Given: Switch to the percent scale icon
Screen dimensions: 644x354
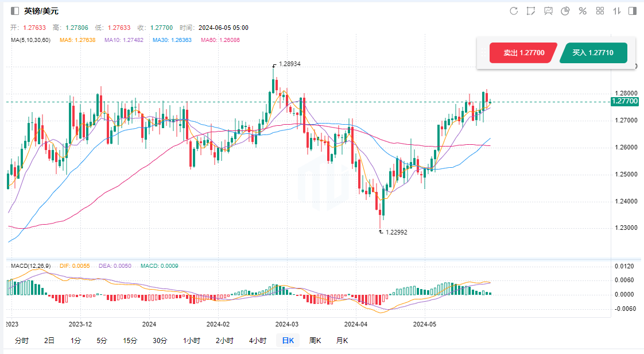Looking at the screenshot, I should [x=583, y=11].
